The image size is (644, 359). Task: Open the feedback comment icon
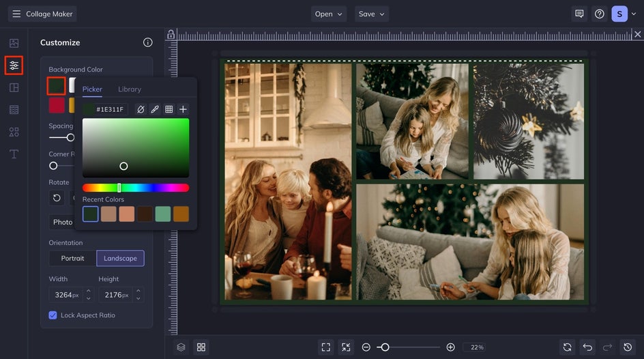tap(579, 14)
